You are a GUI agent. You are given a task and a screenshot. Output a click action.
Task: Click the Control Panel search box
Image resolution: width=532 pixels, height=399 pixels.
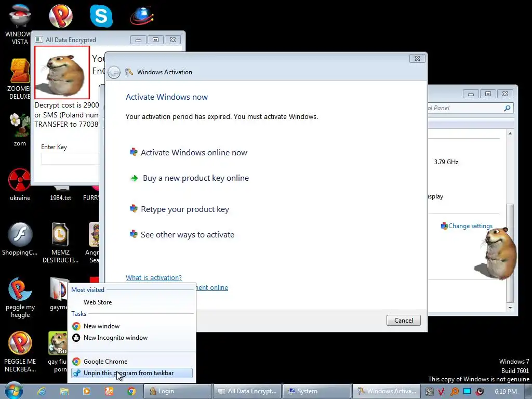(470, 108)
